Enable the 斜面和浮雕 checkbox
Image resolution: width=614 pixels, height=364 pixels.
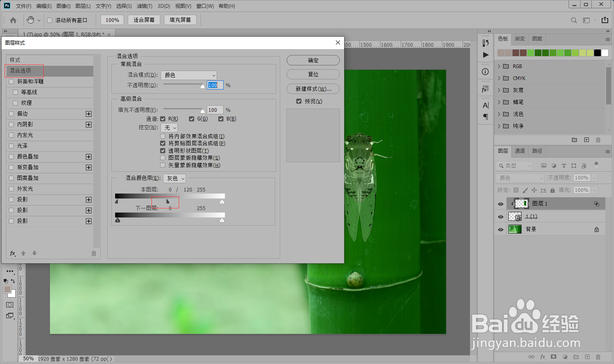(x=11, y=82)
